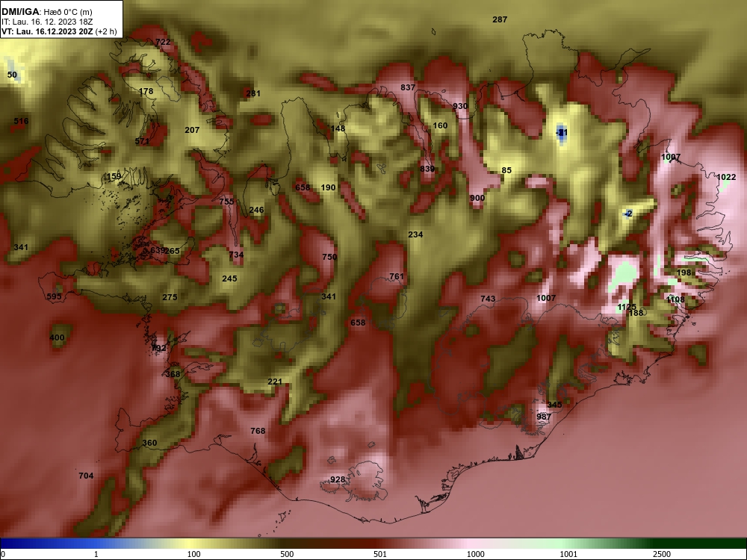This screenshot has width=747, height=560.
Task: Click the map value 198
Action: 684,273
